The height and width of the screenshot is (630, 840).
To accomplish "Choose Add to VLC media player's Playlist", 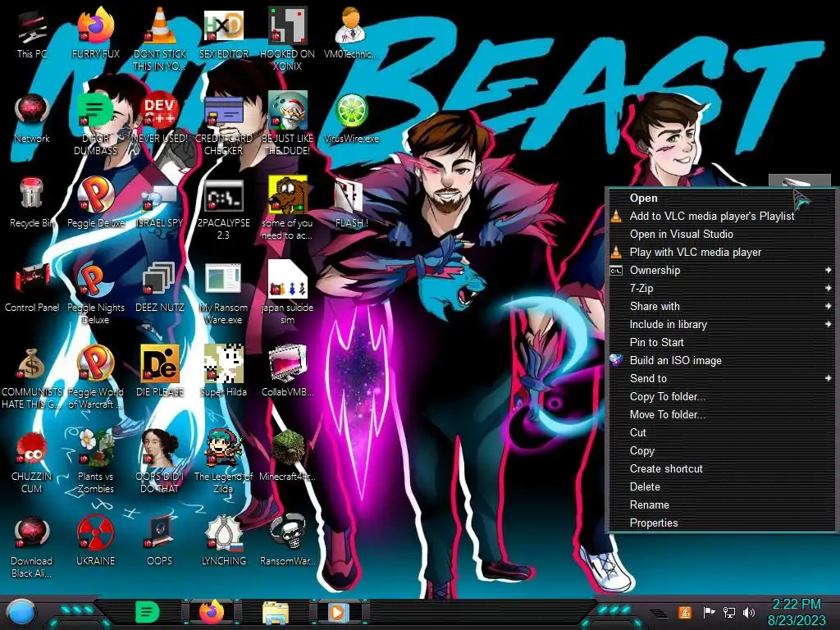I will pyautogui.click(x=722, y=217).
